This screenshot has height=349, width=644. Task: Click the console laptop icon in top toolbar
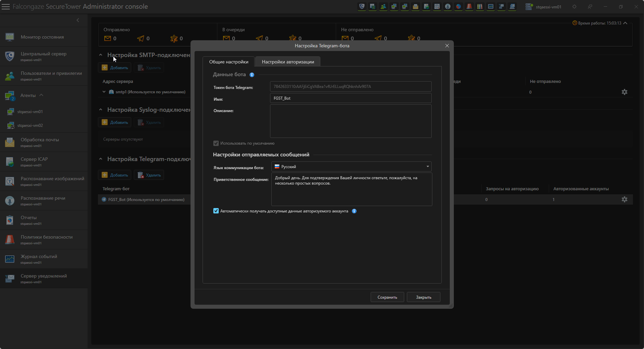(x=512, y=6)
